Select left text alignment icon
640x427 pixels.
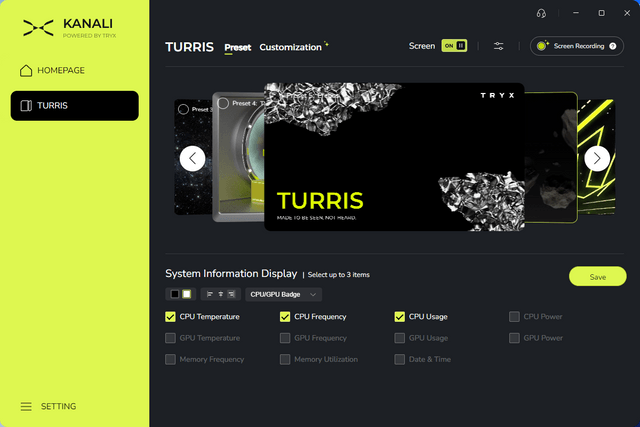(x=210, y=294)
